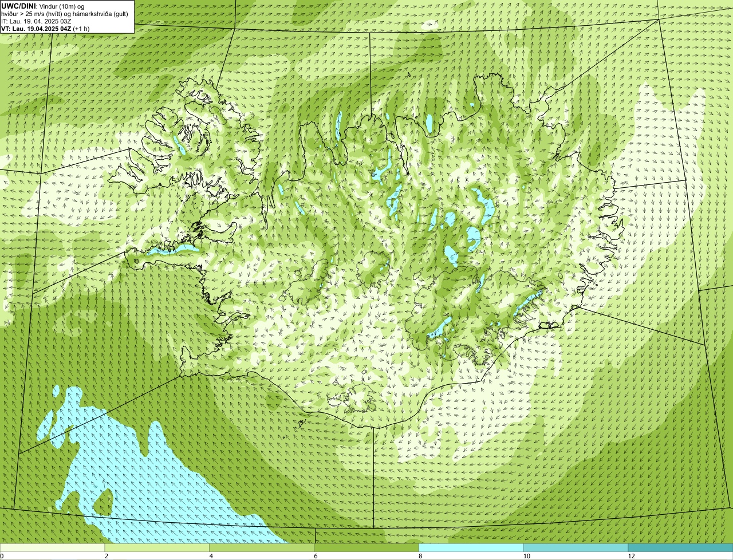Select the 10–12 m/s medium cyan band
733x560 pixels.
click(x=576, y=548)
